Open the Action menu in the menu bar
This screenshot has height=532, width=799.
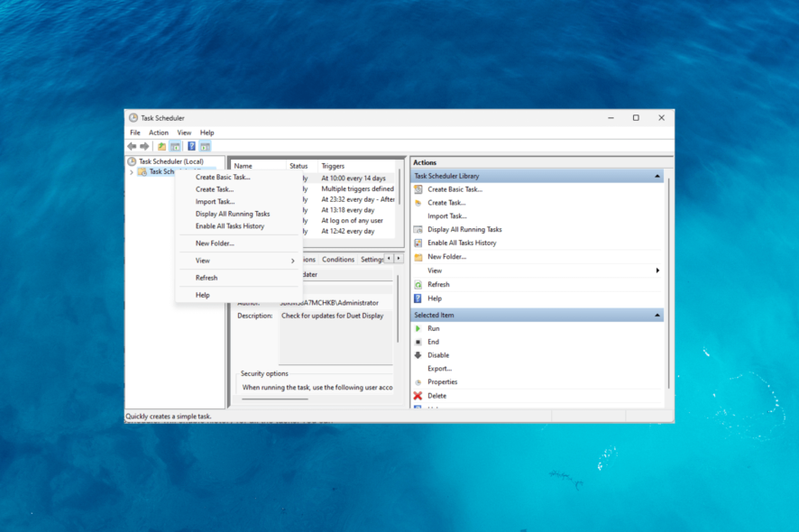pyautogui.click(x=159, y=132)
